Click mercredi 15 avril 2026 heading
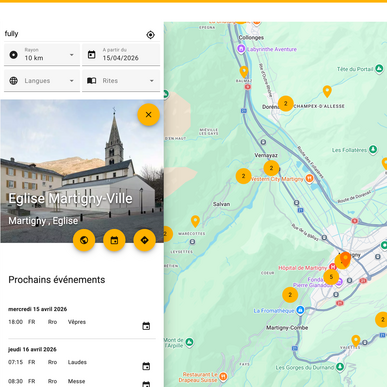387x387 pixels. pyautogui.click(x=38, y=309)
